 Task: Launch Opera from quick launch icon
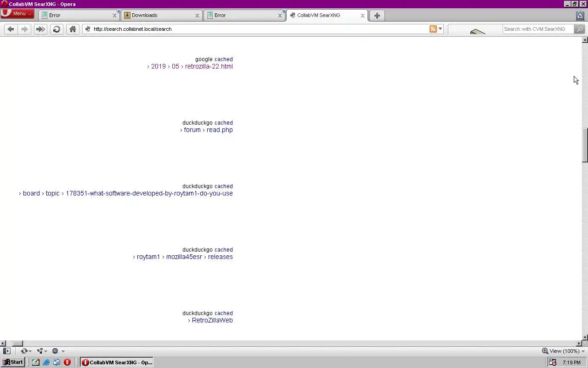67,362
